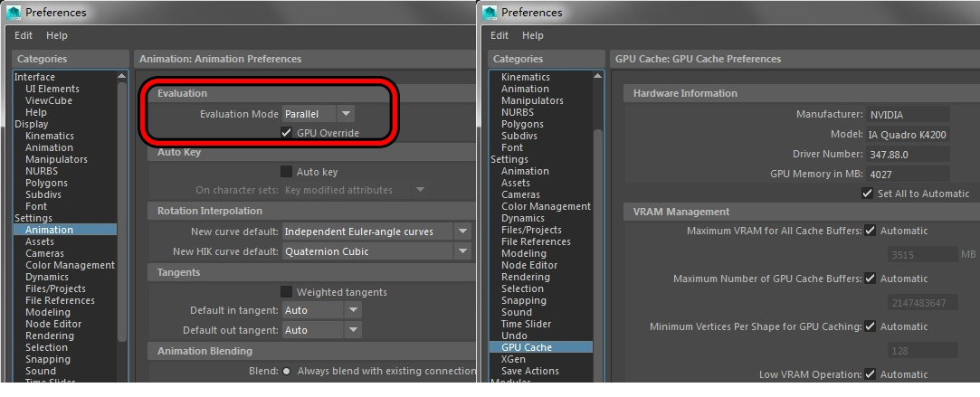Open Help menu in right Preferences window
The width and height of the screenshot is (980, 397).
(x=532, y=35)
